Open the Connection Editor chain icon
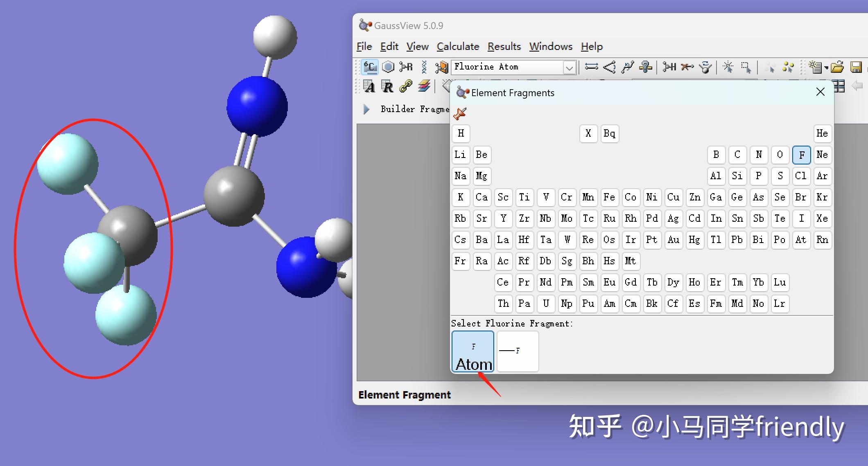The image size is (868, 466). (x=406, y=86)
